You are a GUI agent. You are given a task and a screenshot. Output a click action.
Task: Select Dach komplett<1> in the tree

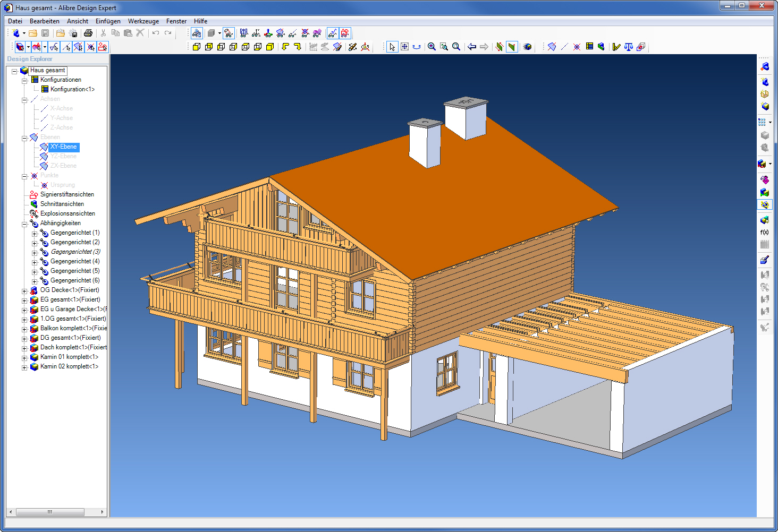73,347
